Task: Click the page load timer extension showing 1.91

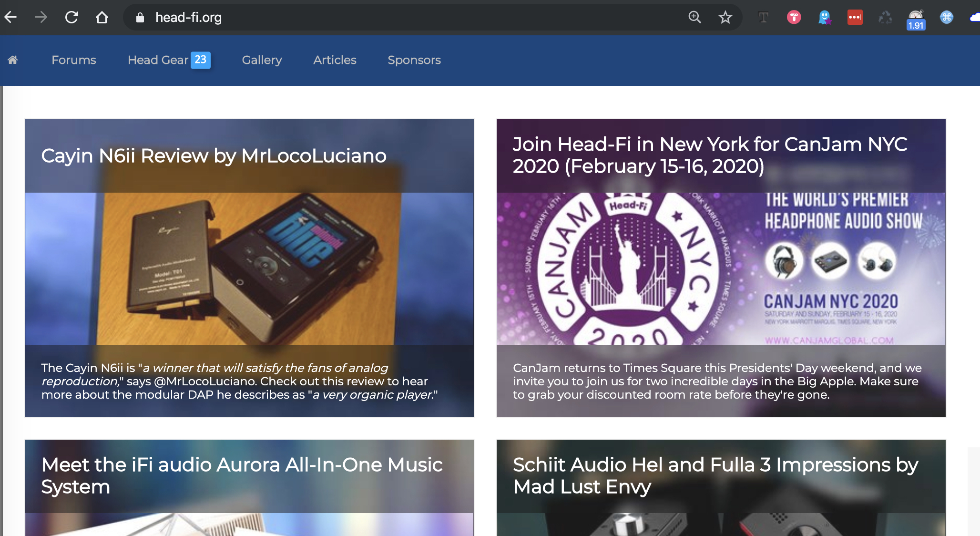Action: [x=916, y=19]
